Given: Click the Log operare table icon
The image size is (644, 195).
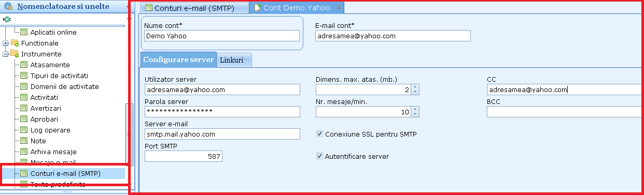Looking at the screenshot, I should [x=24, y=130].
